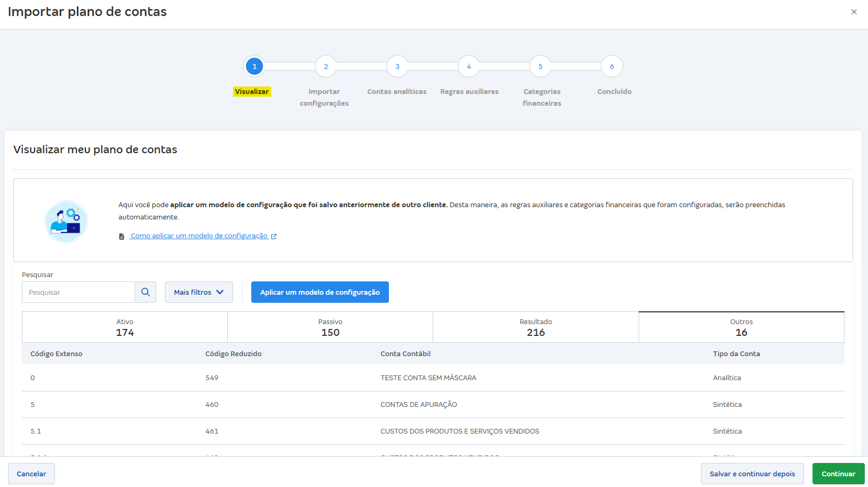Click the search magnifier icon
The width and height of the screenshot is (868, 487).
click(x=145, y=292)
